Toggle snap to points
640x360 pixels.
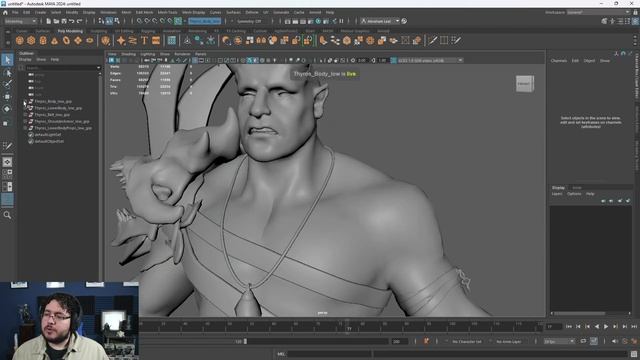[x=155, y=21]
